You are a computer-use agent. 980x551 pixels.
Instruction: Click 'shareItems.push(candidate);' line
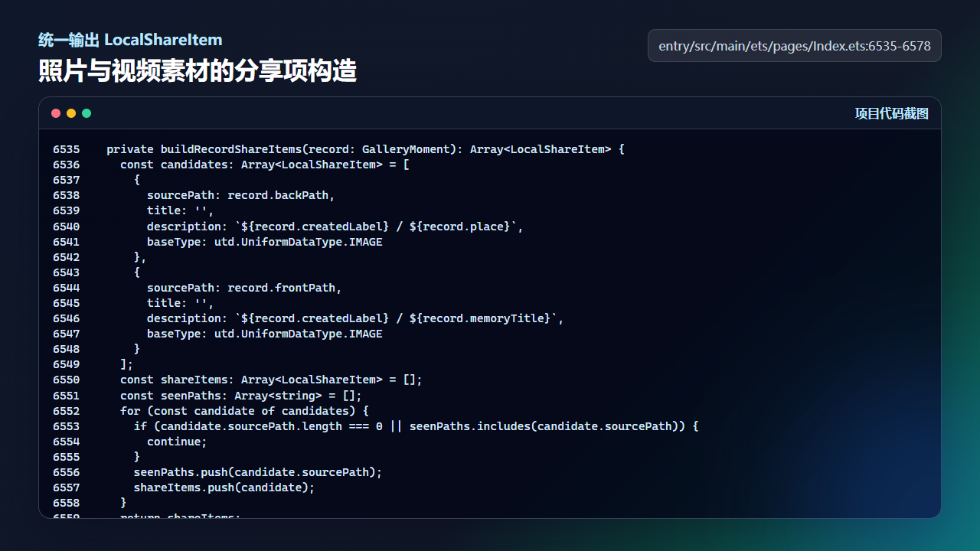(x=224, y=487)
